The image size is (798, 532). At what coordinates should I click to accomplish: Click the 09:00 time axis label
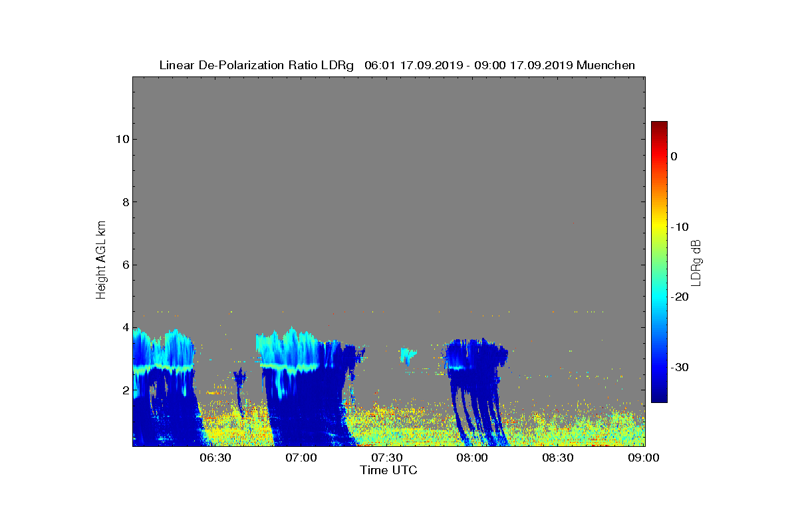[x=644, y=458]
